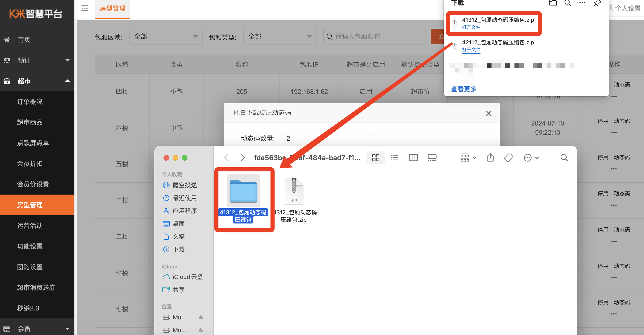Screen dimensions: 644x335
Task: Open Finder share menu
Action: click(x=490, y=158)
